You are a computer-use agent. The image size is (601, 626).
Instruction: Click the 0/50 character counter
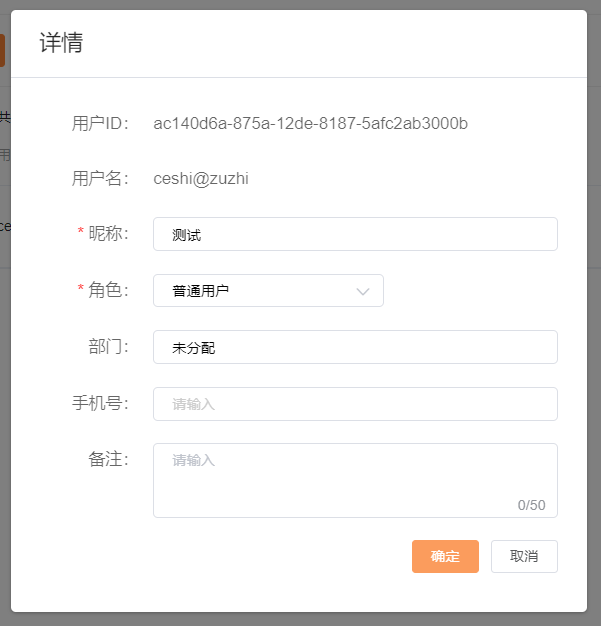pyautogui.click(x=531, y=505)
